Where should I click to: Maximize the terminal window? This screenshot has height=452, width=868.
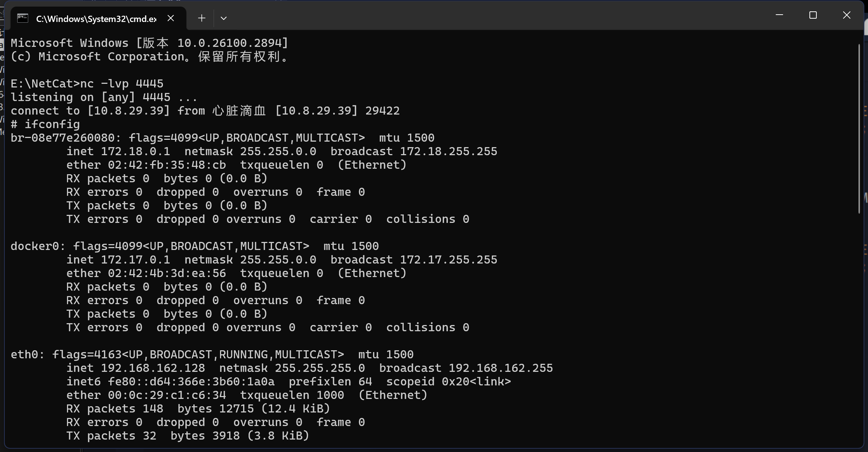coord(813,15)
